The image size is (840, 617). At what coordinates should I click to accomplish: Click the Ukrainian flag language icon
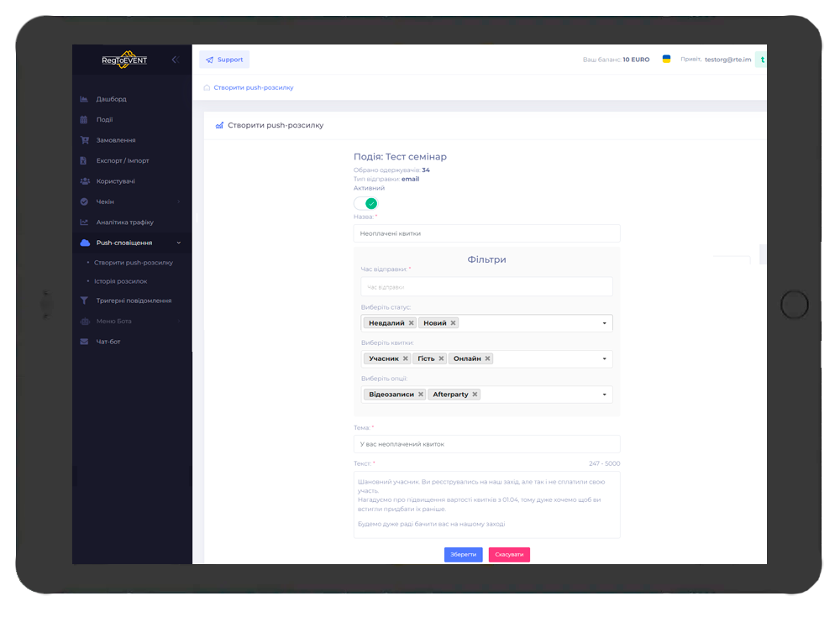tap(666, 60)
